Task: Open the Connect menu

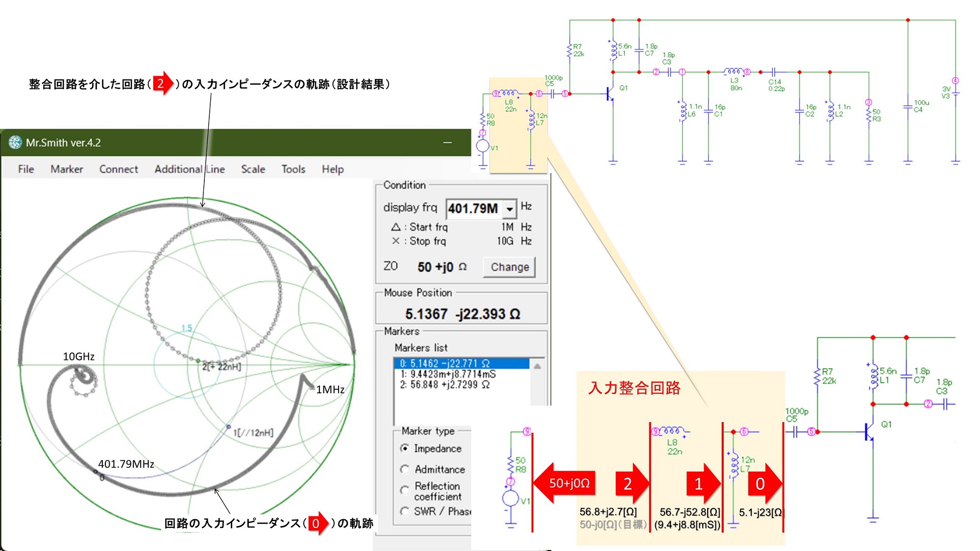Action: [x=119, y=169]
